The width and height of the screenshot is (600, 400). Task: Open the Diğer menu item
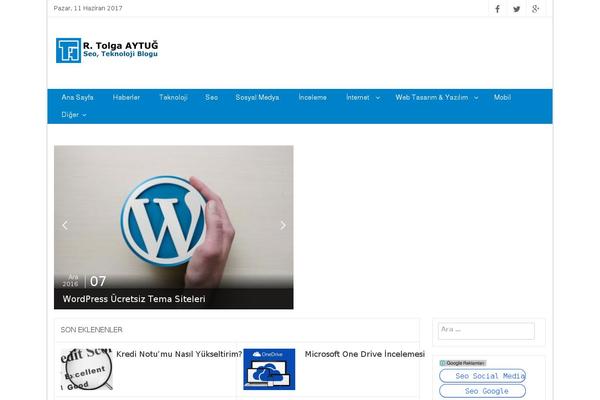70,114
